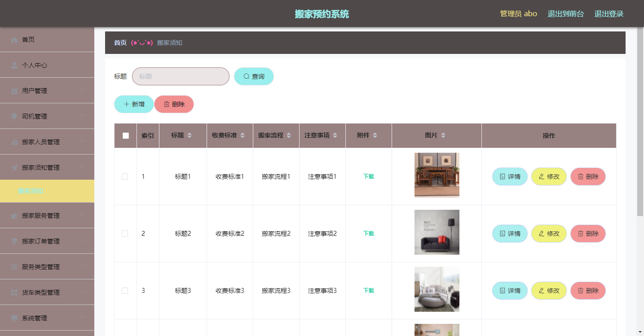Screen dimensions: 644x336
Task: Edit row 标题1 with 修改
Action: click(x=549, y=177)
